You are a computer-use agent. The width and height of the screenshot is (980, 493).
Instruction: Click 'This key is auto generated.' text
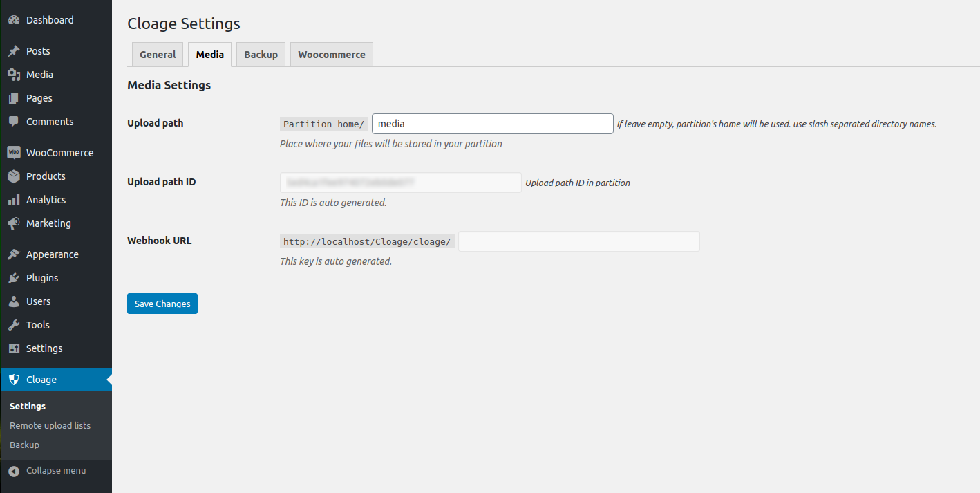pos(336,261)
